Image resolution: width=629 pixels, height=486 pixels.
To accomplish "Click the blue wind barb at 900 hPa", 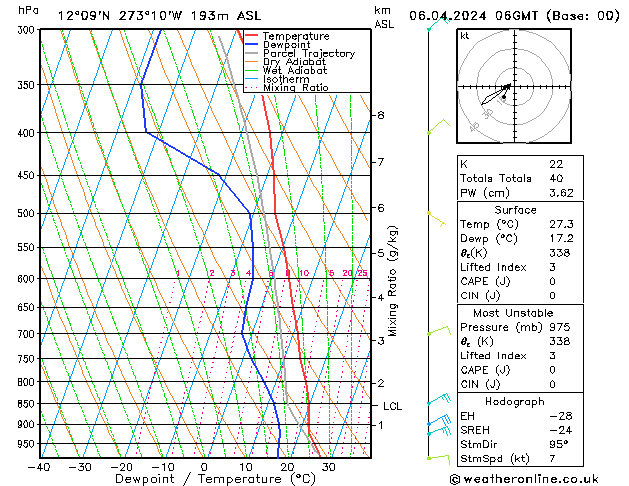I will coord(439,420).
